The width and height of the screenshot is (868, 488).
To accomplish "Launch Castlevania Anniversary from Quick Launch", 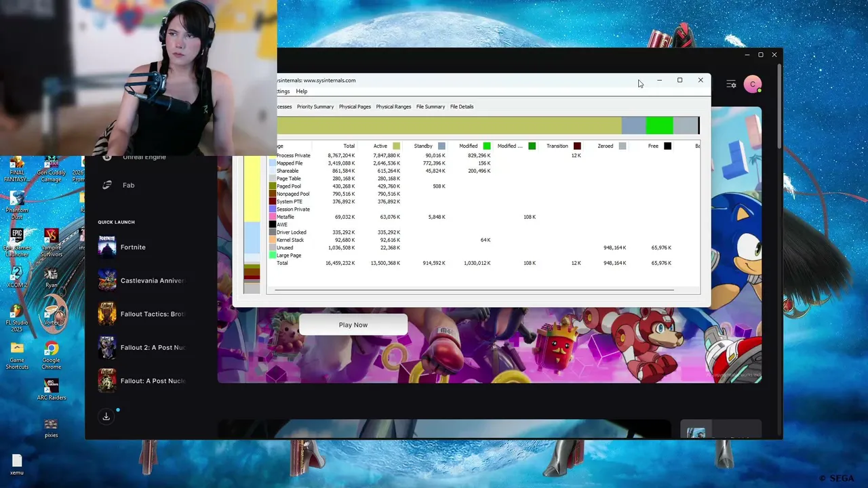I will (141, 281).
